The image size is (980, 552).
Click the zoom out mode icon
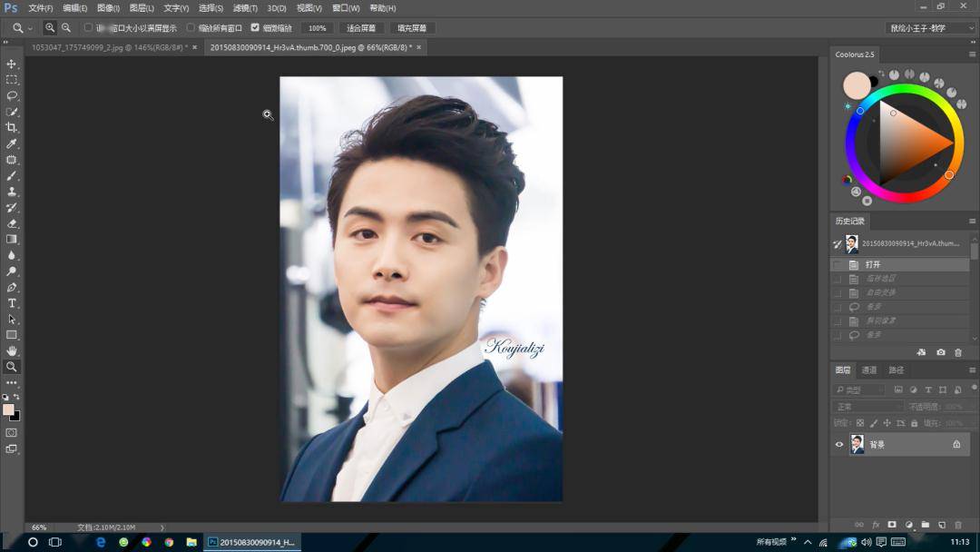coord(65,28)
